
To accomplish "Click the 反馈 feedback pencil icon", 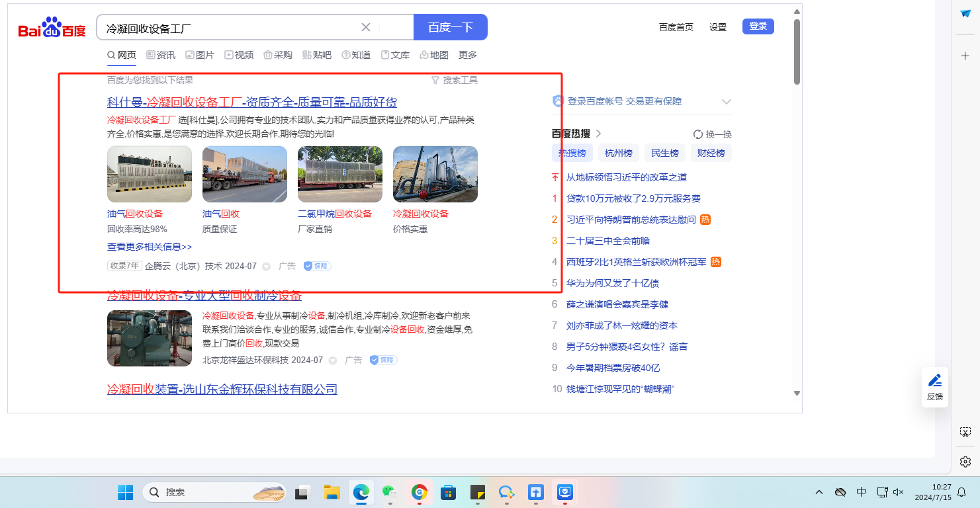I will (x=934, y=381).
